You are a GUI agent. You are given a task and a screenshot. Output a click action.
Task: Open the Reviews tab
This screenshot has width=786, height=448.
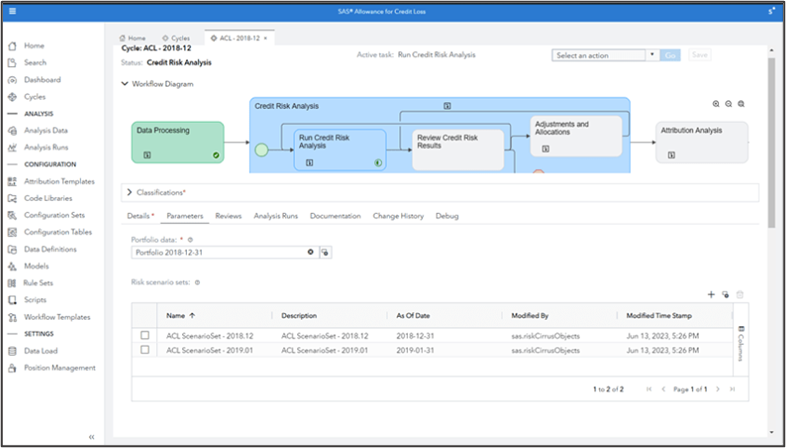[229, 216]
